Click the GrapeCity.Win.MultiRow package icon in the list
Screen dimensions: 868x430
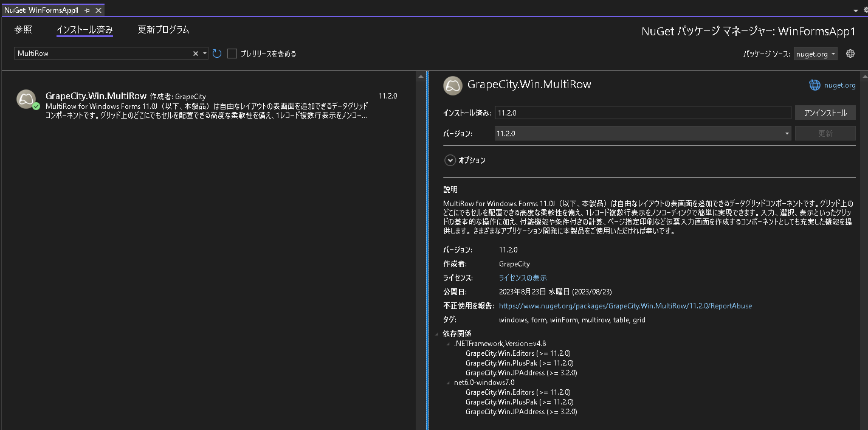click(x=27, y=97)
